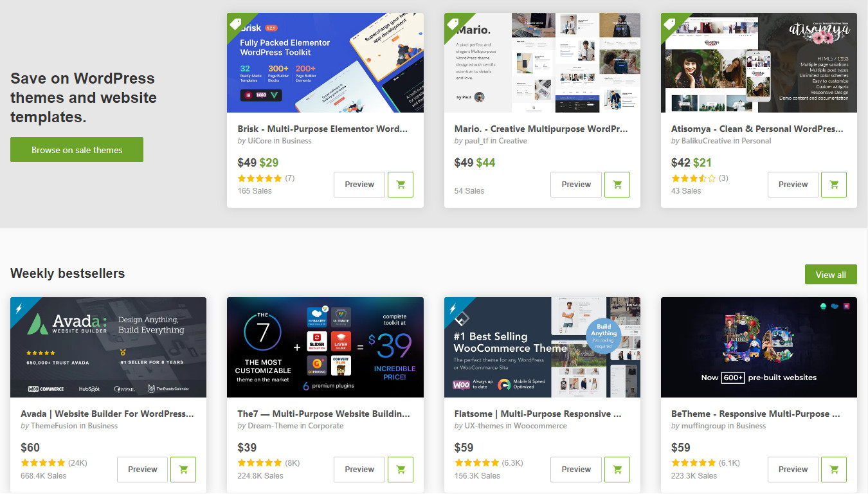Add Atisomya theme to cart
The image size is (868, 494).
(x=834, y=185)
